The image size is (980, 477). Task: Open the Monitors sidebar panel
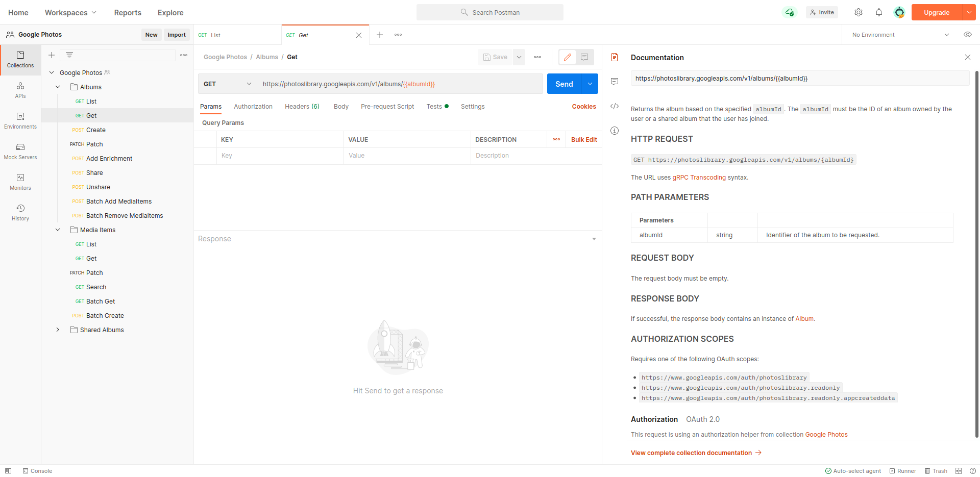tap(20, 182)
